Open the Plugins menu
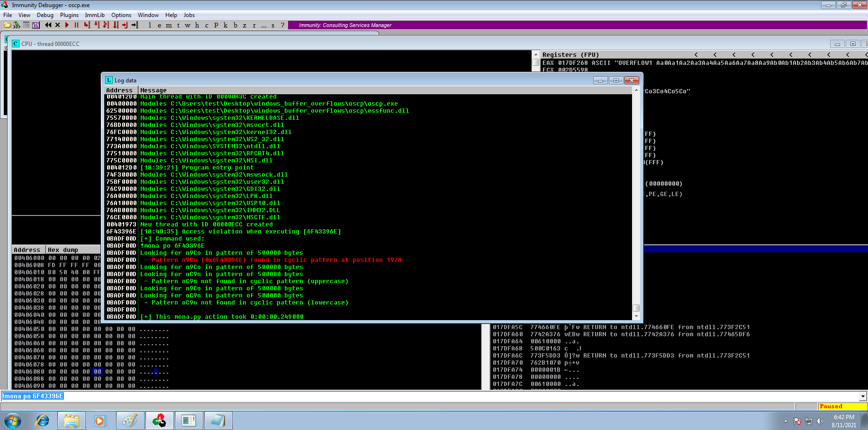868x430 pixels. click(x=69, y=15)
